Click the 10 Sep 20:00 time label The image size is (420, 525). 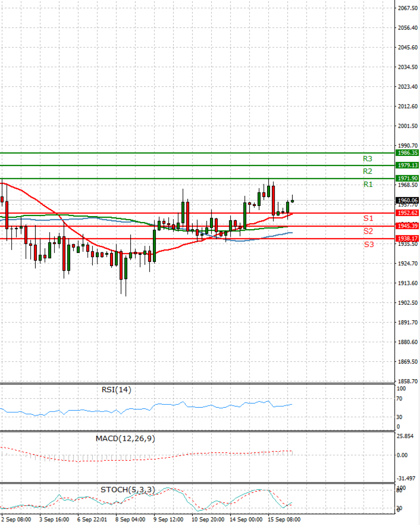coord(208,520)
